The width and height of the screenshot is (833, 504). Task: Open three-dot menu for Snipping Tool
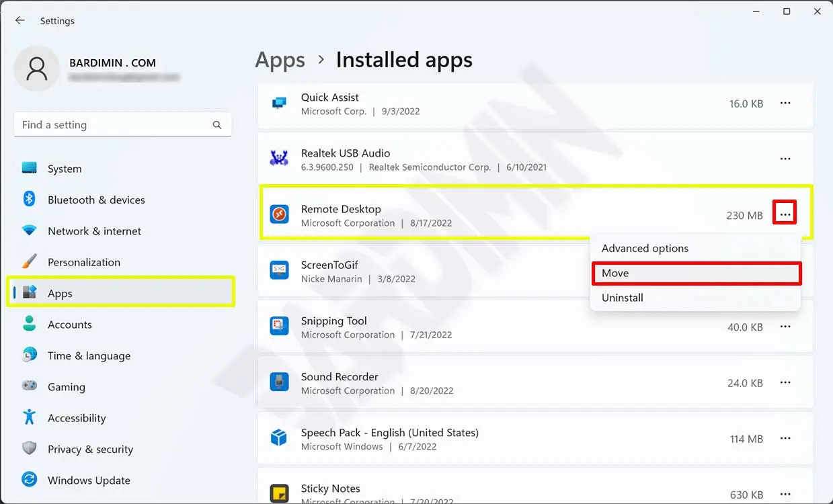(785, 327)
